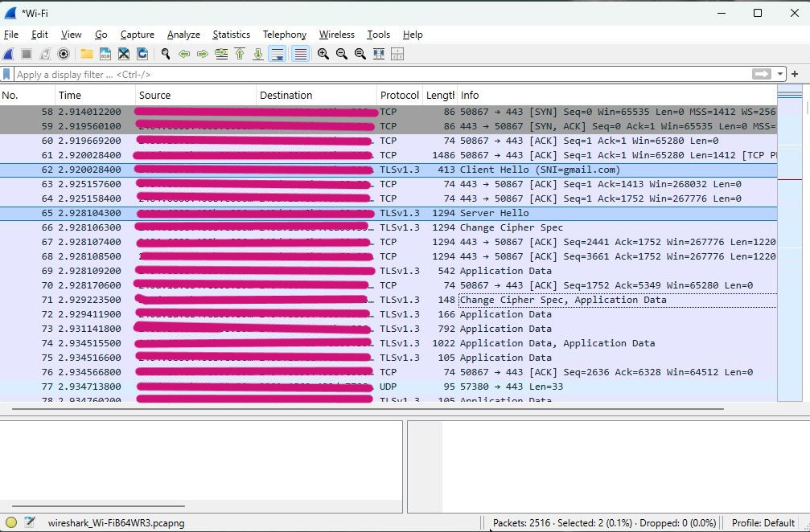Jump to the last packet

click(x=258, y=54)
